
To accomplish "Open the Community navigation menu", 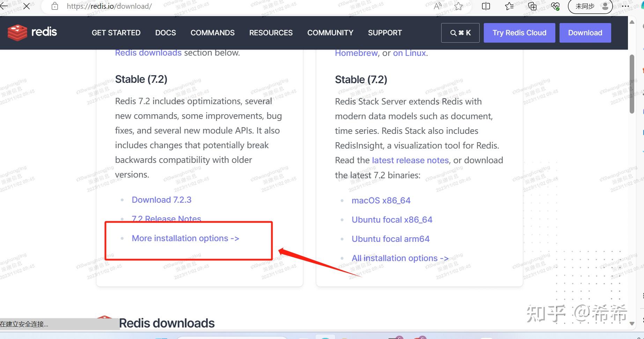I will [x=330, y=33].
